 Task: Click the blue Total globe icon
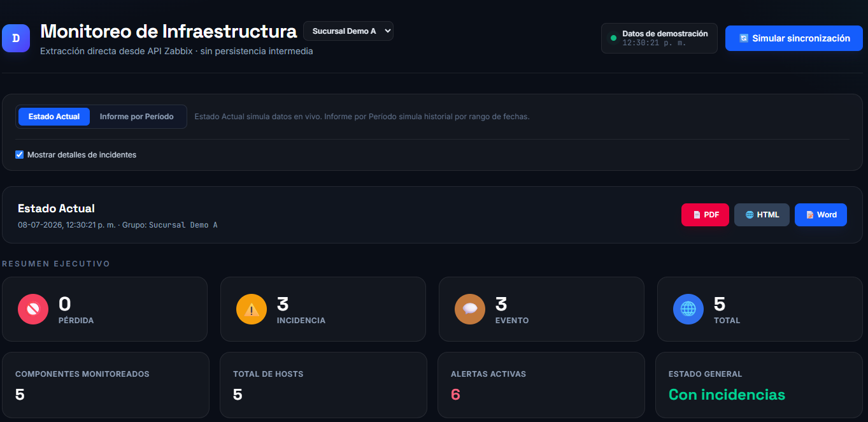688,309
